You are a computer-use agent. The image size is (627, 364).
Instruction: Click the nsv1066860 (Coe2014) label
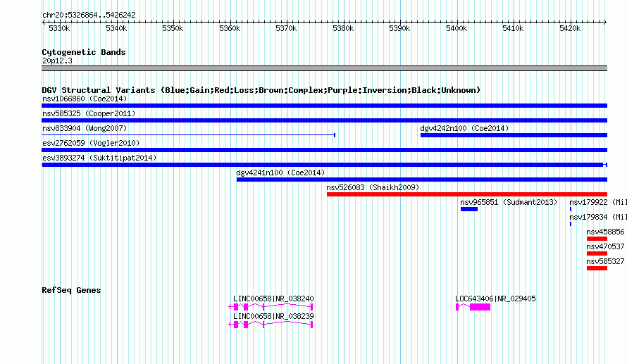point(85,99)
